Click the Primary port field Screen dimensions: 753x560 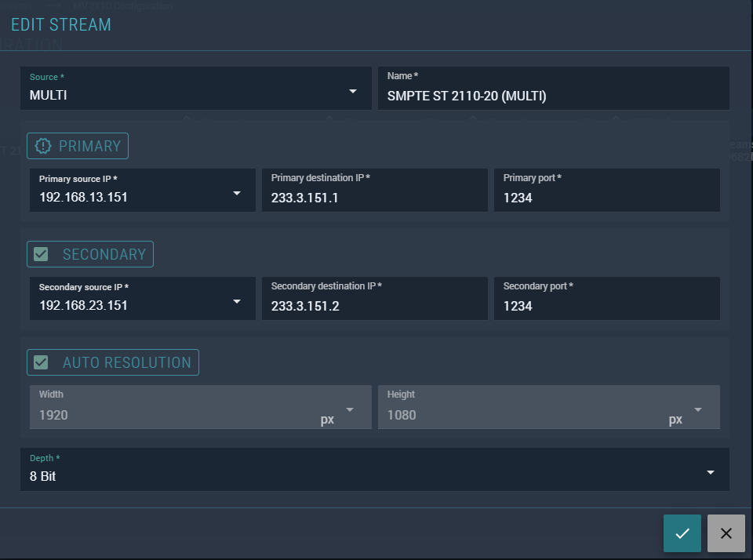[x=606, y=198]
